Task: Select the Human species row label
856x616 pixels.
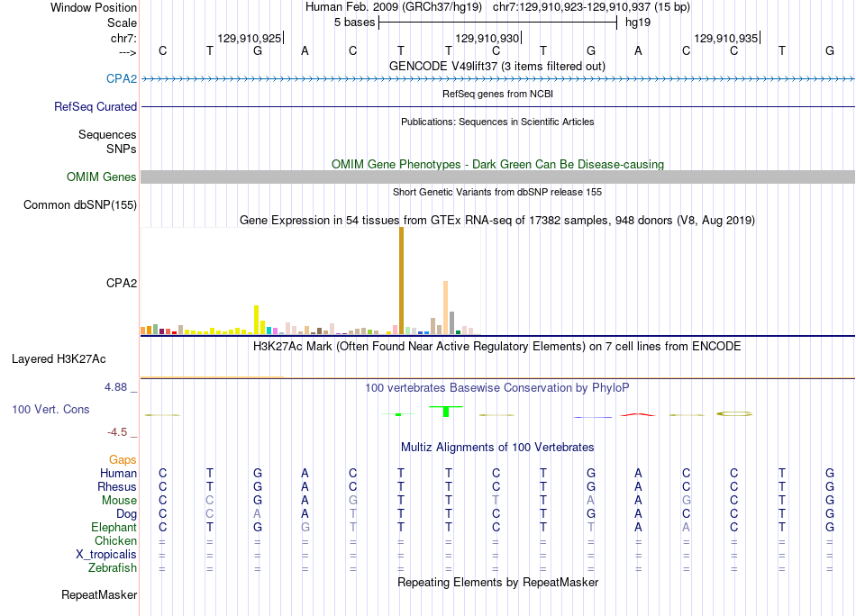Action: (118, 473)
